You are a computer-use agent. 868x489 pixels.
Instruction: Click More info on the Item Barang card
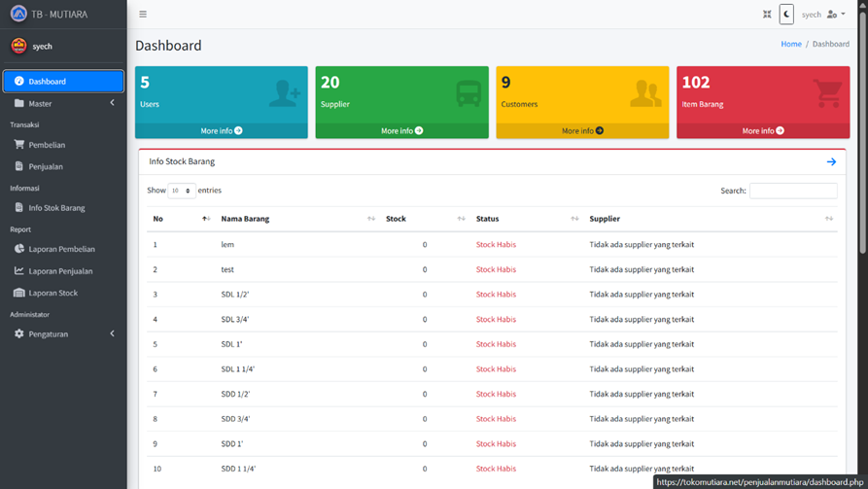[763, 130]
